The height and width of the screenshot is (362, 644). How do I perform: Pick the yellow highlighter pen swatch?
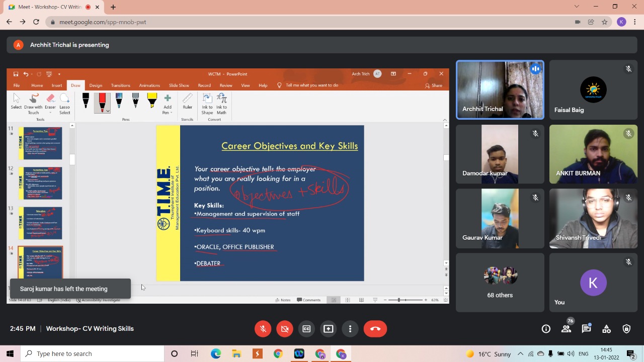pos(152,101)
